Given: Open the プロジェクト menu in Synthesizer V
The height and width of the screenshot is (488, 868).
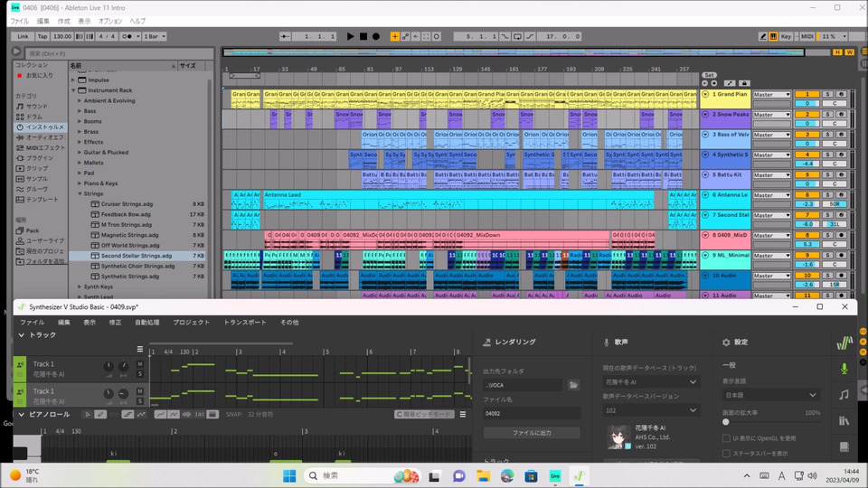Looking at the screenshot, I should coord(191,322).
